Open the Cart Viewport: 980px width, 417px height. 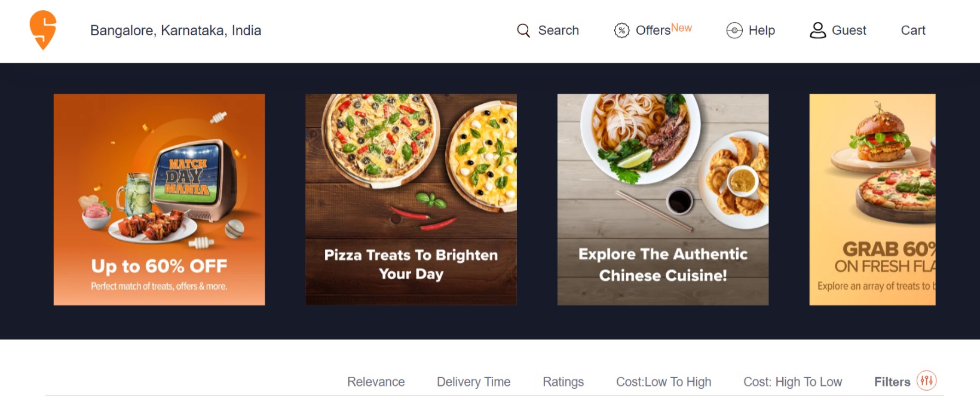coord(913,30)
